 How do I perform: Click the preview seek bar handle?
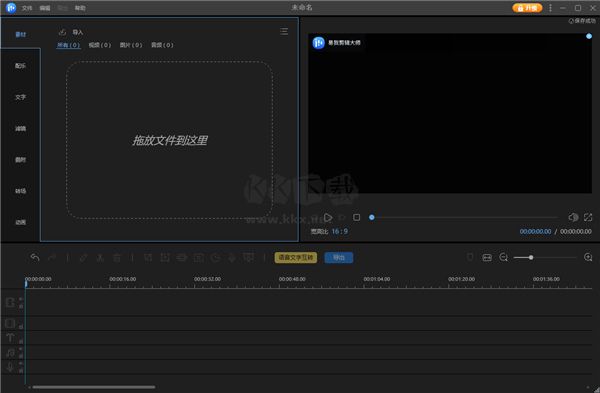[x=372, y=217]
